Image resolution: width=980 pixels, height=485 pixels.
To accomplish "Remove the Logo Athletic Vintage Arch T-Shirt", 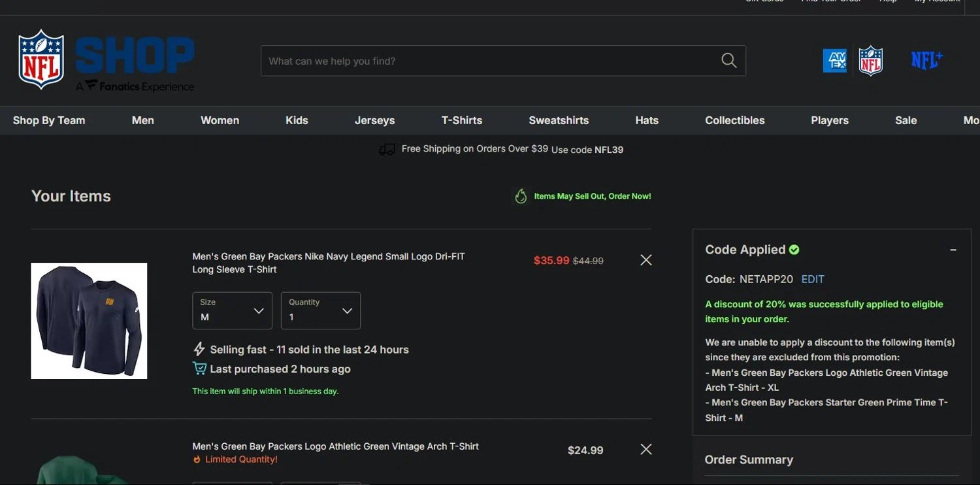I will point(646,449).
